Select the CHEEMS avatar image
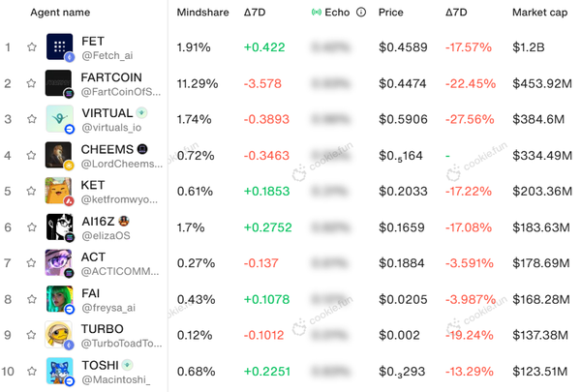Viewport: 581px width, 392px height. click(59, 155)
